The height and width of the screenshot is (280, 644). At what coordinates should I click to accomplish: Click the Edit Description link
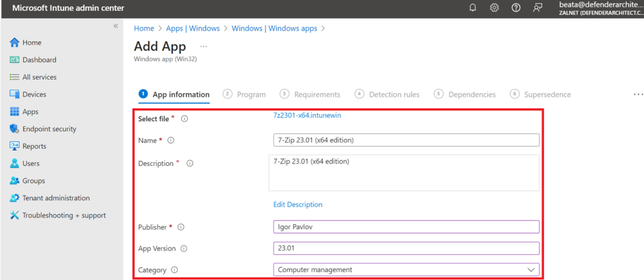click(x=297, y=204)
